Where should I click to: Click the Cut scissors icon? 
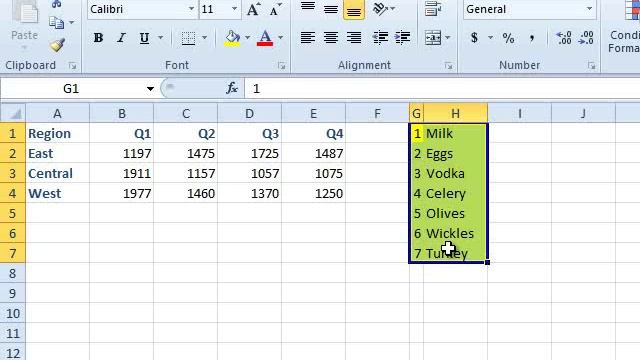pyautogui.click(x=56, y=4)
